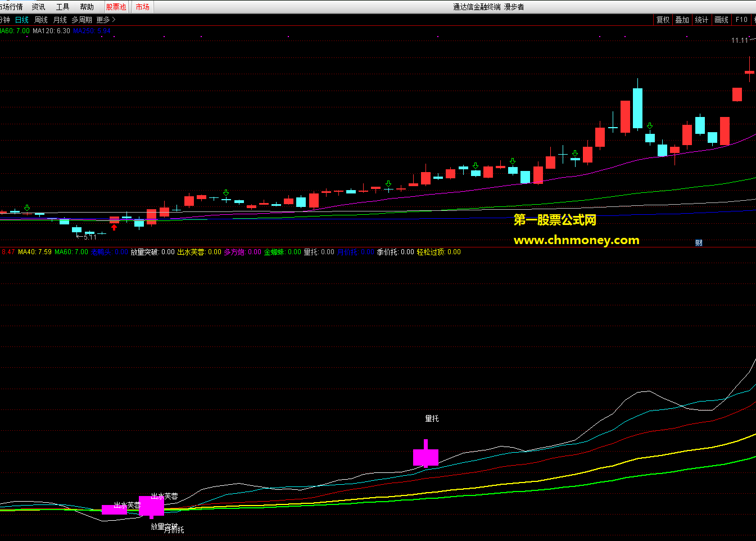
Task: Click the 叠加 toolbar button
Action: [x=682, y=20]
